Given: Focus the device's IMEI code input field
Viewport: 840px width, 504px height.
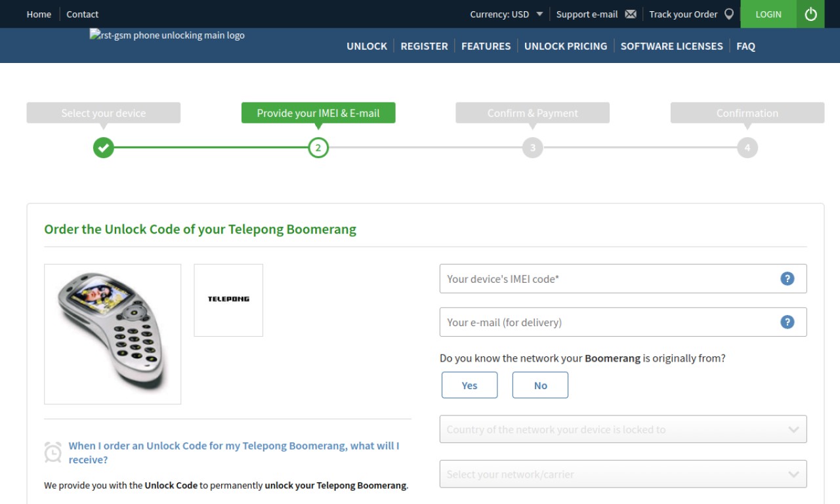Looking at the screenshot, I should coord(623,278).
